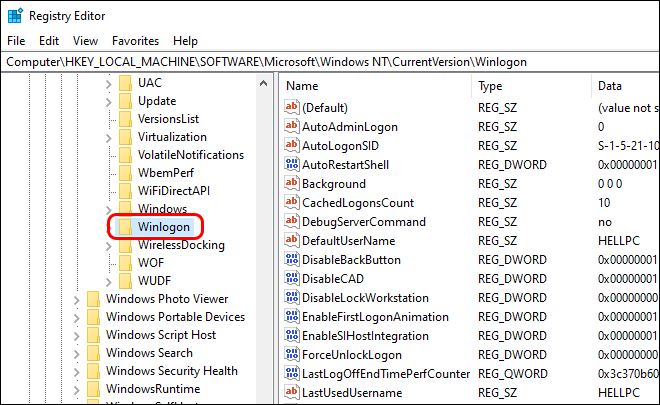Expand Windows Security Health key

tap(77, 372)
